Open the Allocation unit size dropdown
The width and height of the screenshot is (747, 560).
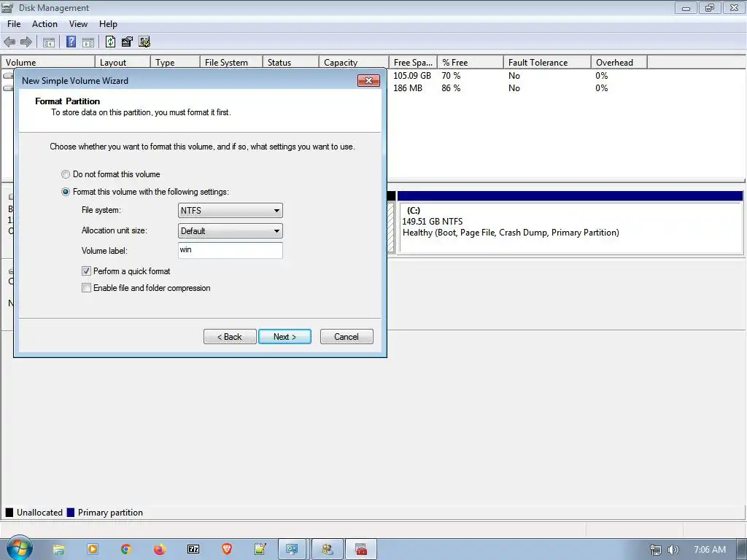(230, 231)
